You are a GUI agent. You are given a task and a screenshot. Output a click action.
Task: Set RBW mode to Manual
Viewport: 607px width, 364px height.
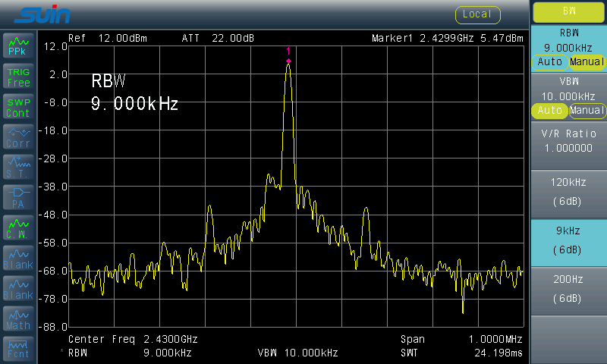(587, 61)
